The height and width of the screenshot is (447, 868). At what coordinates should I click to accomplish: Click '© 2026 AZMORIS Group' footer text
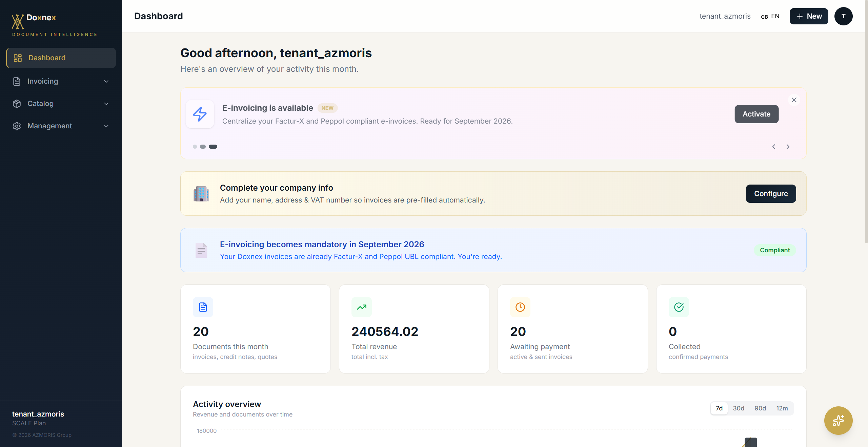42,435
